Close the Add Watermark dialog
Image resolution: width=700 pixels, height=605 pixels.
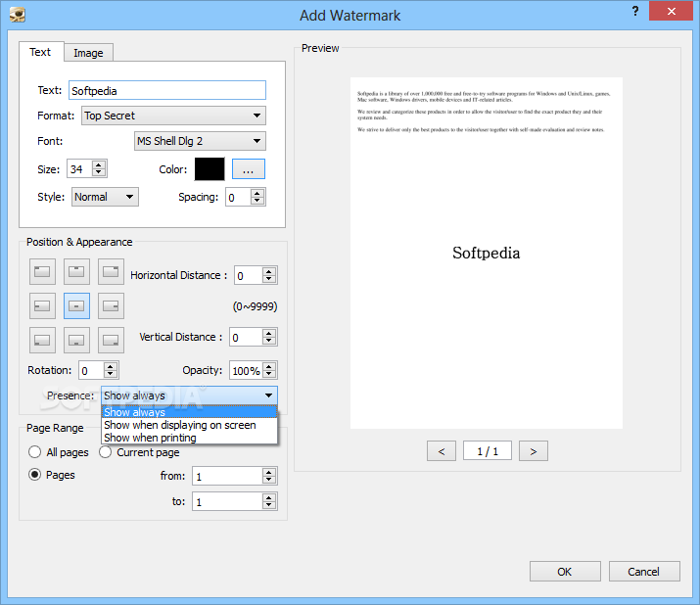tap(671, 11)
